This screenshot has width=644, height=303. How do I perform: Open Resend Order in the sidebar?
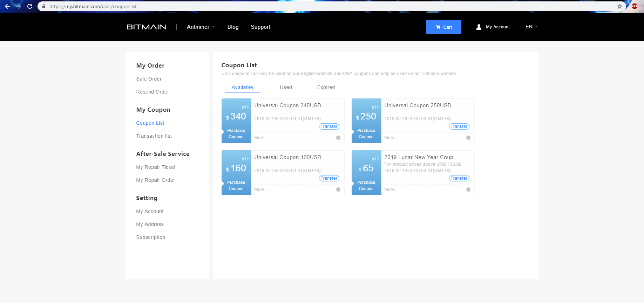coord(152,92)
